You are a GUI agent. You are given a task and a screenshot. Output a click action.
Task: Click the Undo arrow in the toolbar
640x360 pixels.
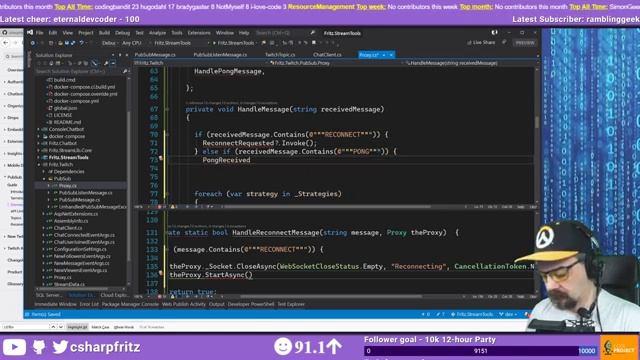pyautogui.click(x=82, y=43)
